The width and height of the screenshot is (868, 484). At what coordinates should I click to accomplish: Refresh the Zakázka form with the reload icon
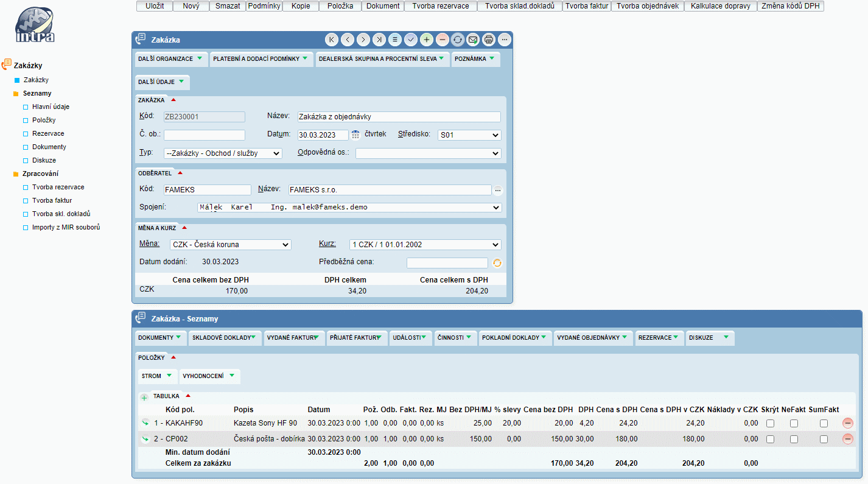click(458, 40)
